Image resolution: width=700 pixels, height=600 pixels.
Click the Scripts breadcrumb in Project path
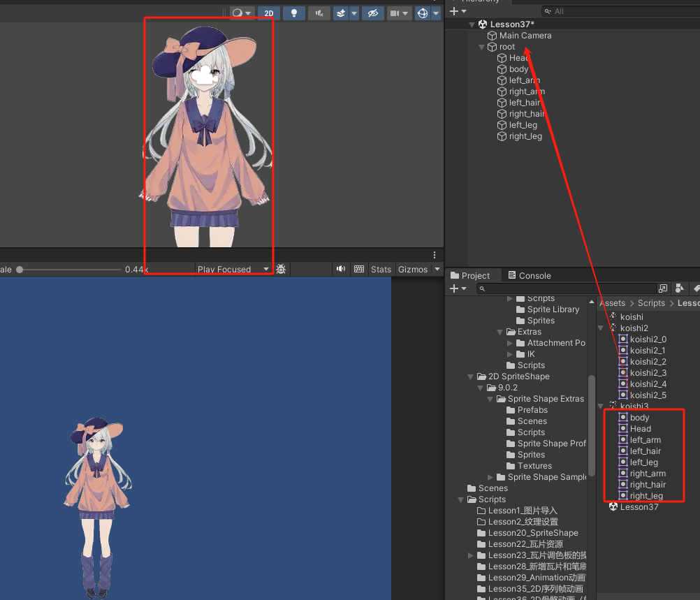tap(651, 302)
